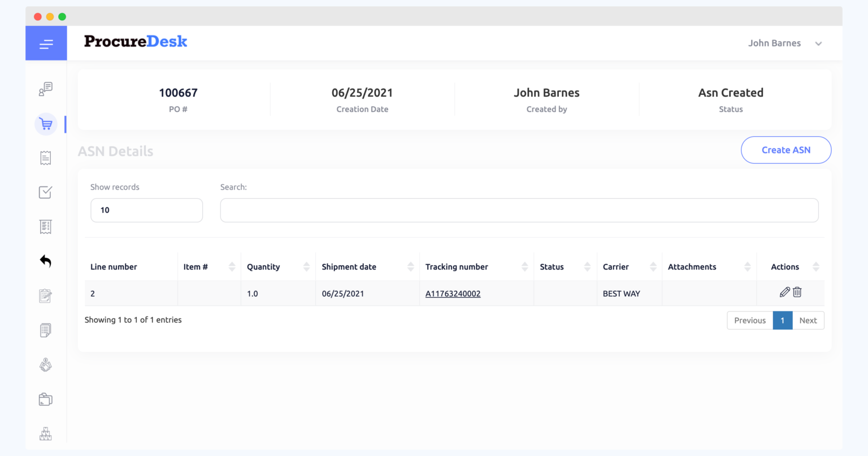Open the John Barnes account dropdown
Image resolution: width=868 pixels, height=456 pixels.
pyautogui.click(x=785, y=43)
